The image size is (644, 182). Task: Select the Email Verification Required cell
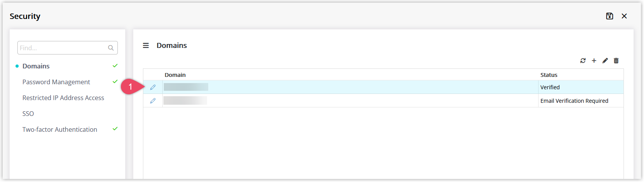pos(581,101)
